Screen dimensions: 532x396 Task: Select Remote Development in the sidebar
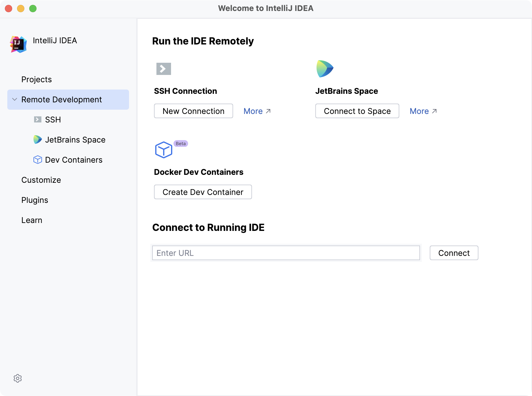click(68, 100)
